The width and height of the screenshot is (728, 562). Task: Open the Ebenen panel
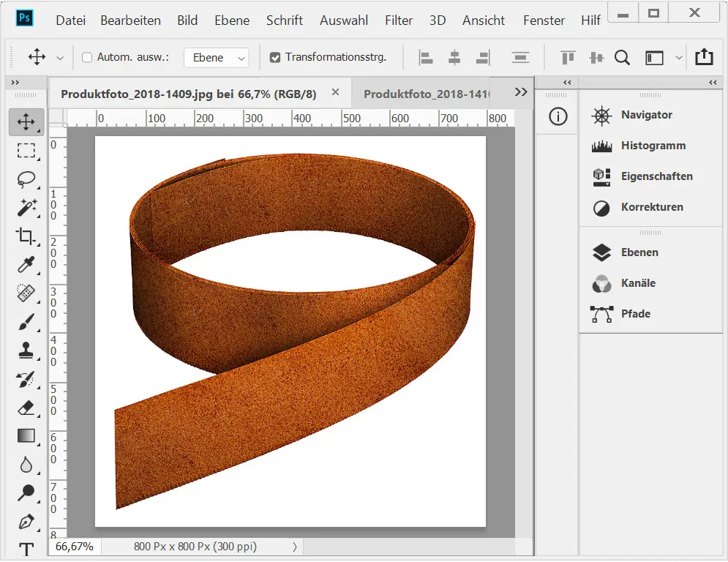(639, 252)
